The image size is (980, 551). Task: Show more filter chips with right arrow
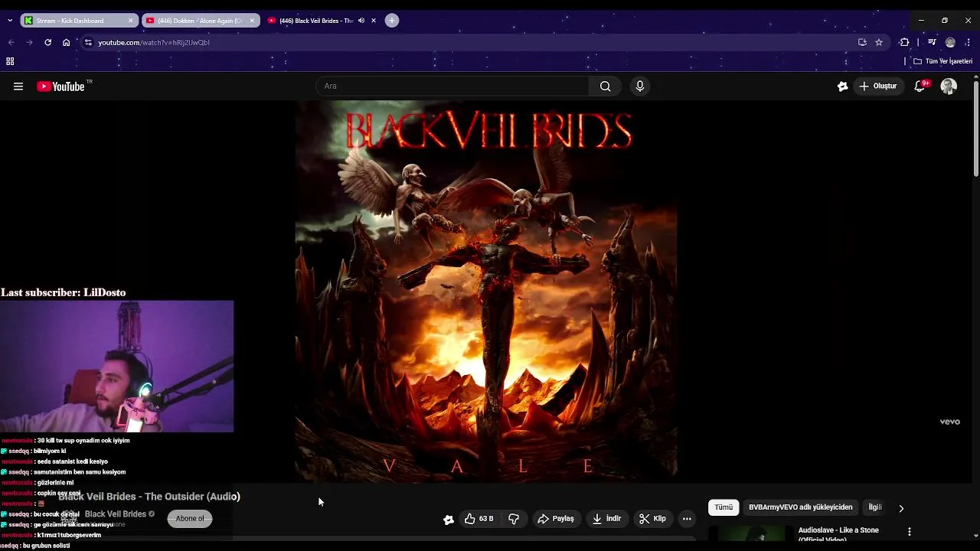pos(901,508)
